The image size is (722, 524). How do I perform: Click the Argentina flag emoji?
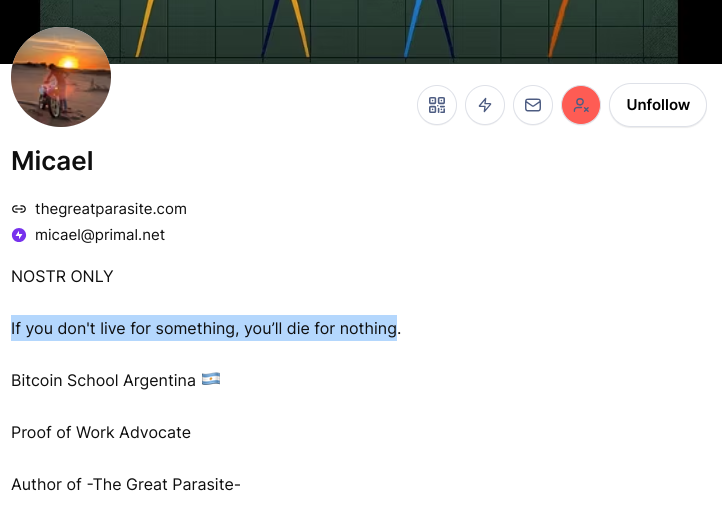[211, 379]
